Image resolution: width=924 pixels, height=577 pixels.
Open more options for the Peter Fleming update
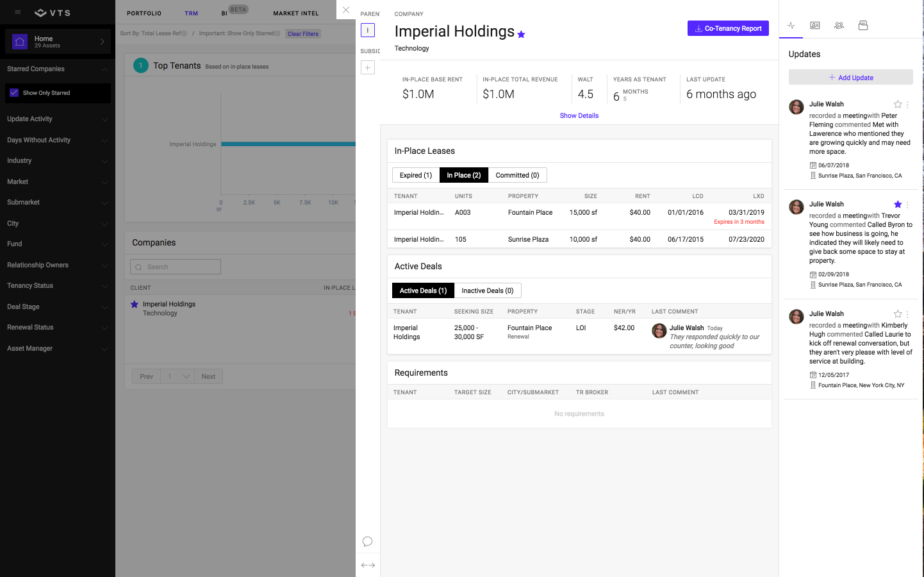click(907, 105)
